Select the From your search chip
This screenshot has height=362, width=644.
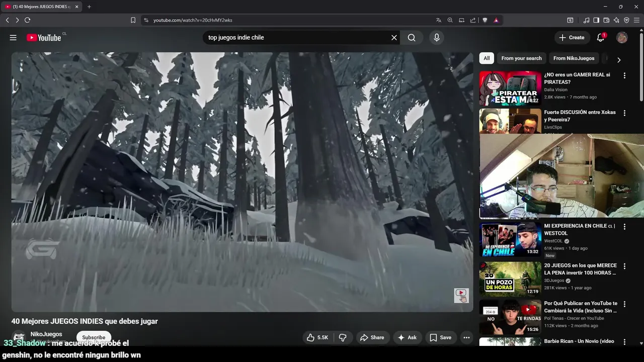pos(521,58)
